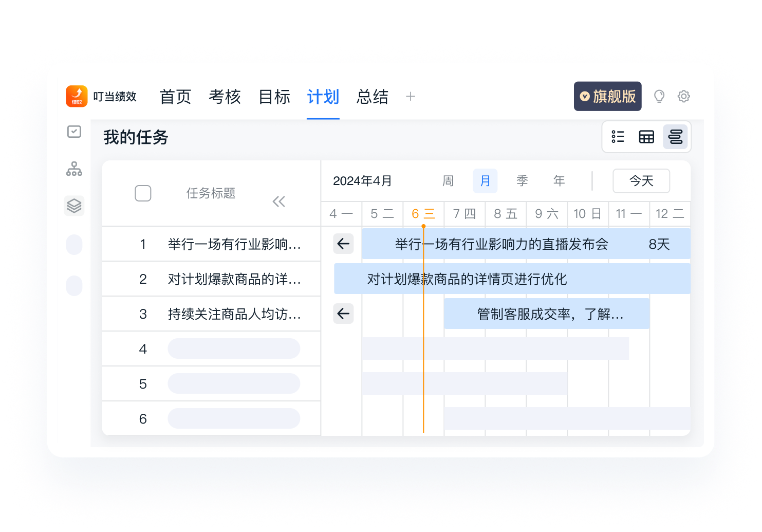Jump to start of task 1 bar
This screenshot has height=532, width=762.
[x=343, y=244]
